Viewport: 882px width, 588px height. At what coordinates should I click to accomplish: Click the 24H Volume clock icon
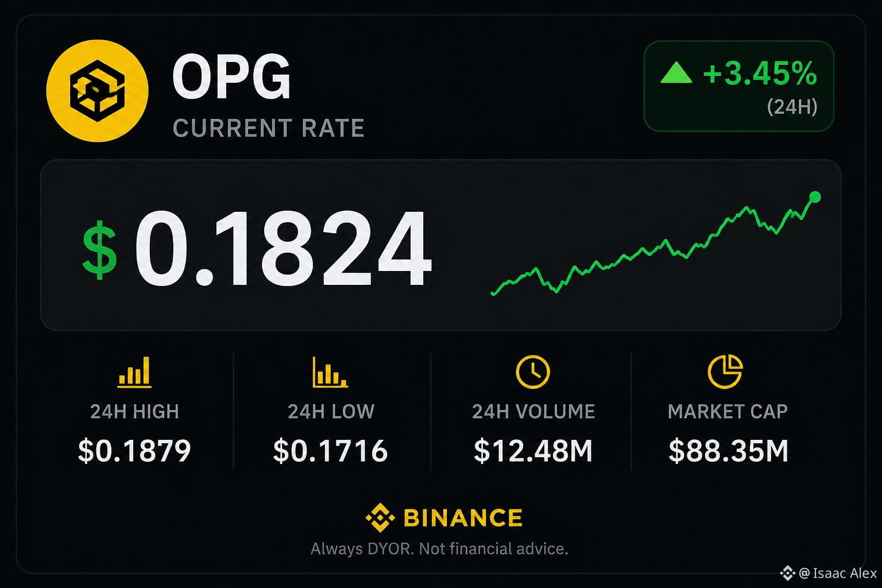click(x=533, y=372)
